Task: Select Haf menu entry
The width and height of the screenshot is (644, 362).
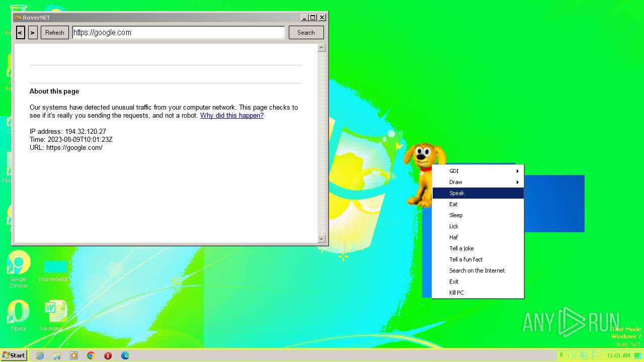Action: coord(478,237)
